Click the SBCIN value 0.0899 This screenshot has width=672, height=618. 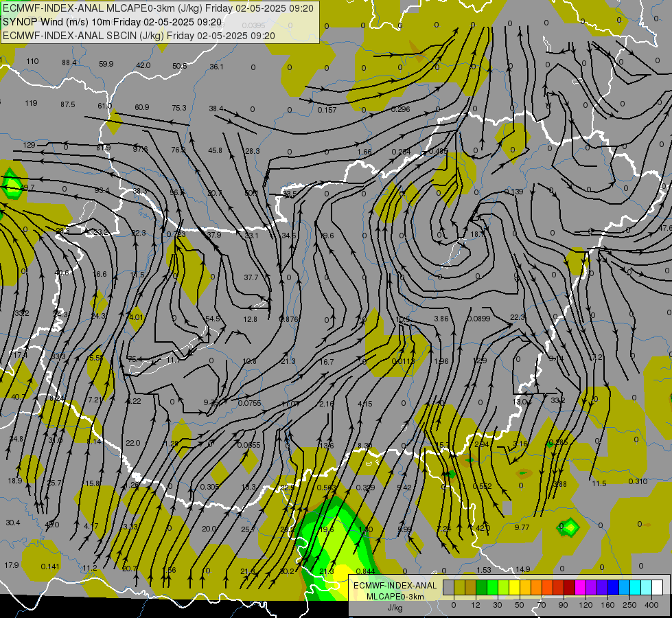tap(478, 318)
